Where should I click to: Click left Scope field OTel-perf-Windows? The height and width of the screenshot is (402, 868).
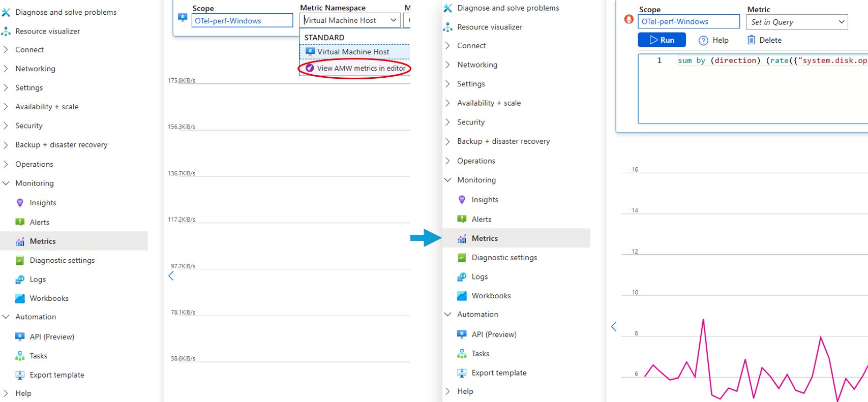click(x=242, y=20)
